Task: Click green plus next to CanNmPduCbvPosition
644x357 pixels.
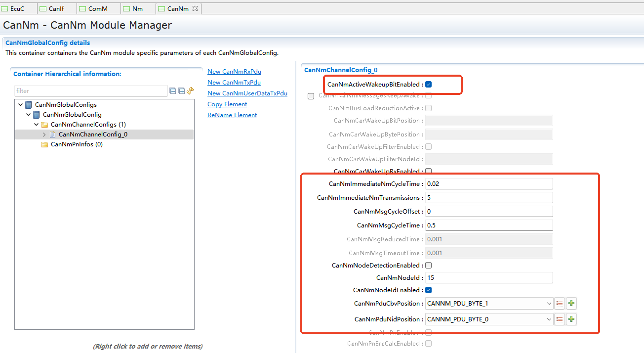Action: [571, 304]
